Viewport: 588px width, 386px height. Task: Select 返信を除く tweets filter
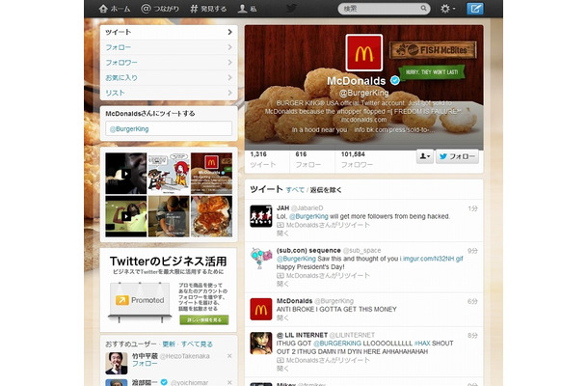coord(326,190)
